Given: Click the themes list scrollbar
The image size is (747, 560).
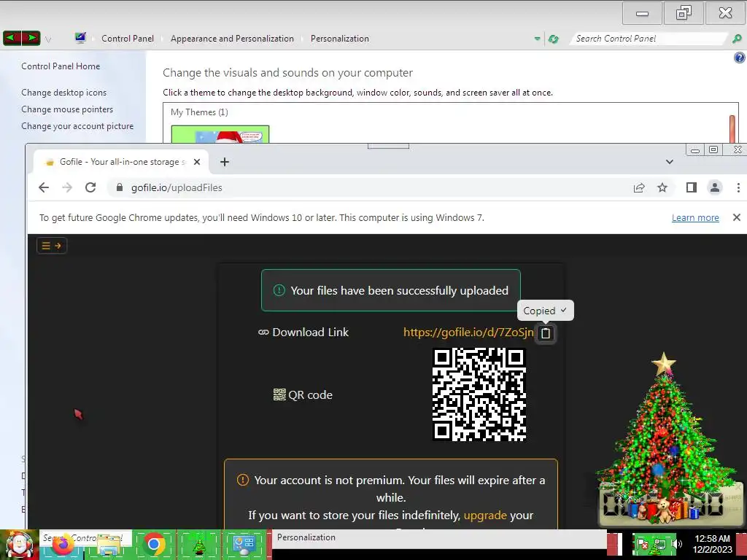Looking at the screenshot, I should pyautogui.click(x=732, y=128).
